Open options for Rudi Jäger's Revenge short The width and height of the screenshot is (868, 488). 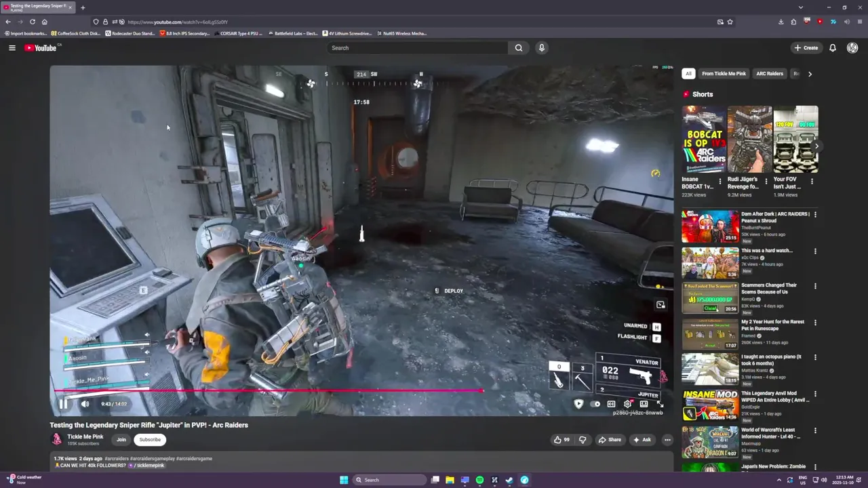click(766, 182)
